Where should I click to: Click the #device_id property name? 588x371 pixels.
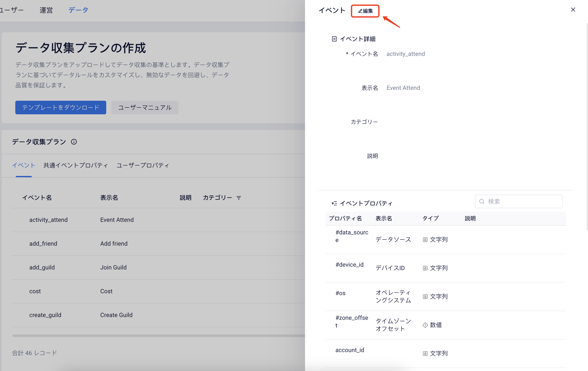tap(349, 265)
